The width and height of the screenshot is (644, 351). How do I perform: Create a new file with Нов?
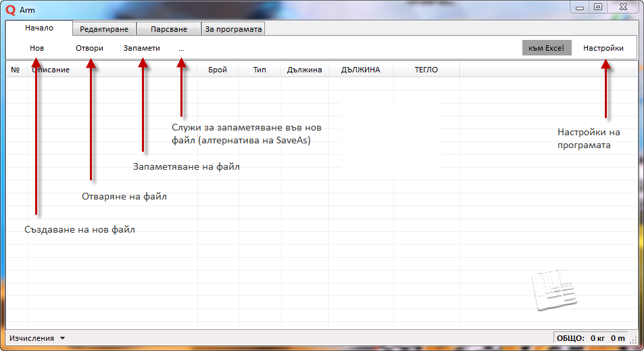[37, 48]
